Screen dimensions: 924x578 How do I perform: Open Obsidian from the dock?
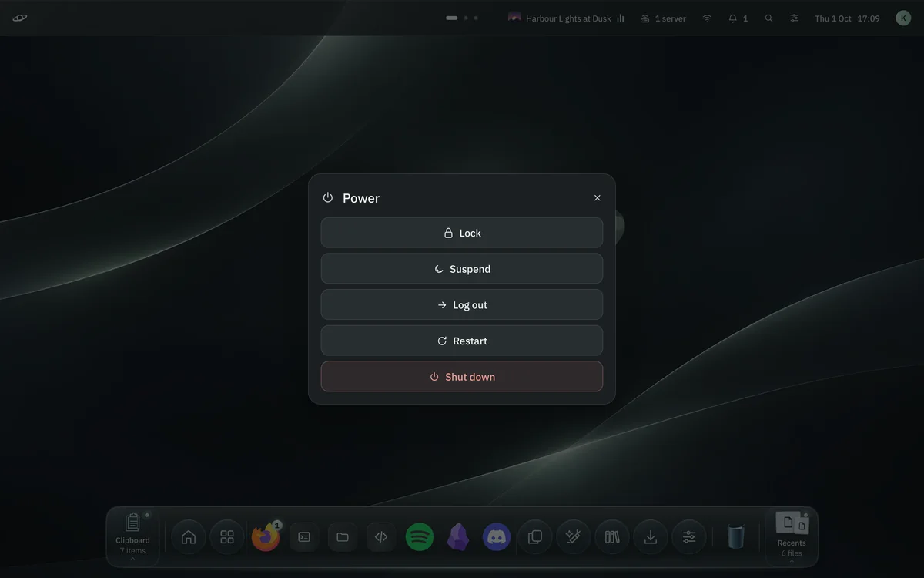pos(458,537)
